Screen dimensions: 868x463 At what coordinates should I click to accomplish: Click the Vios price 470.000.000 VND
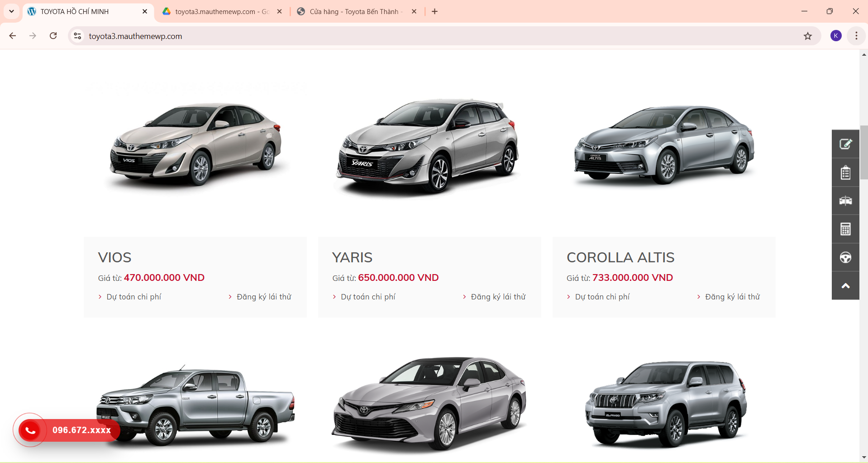(164, 278)
